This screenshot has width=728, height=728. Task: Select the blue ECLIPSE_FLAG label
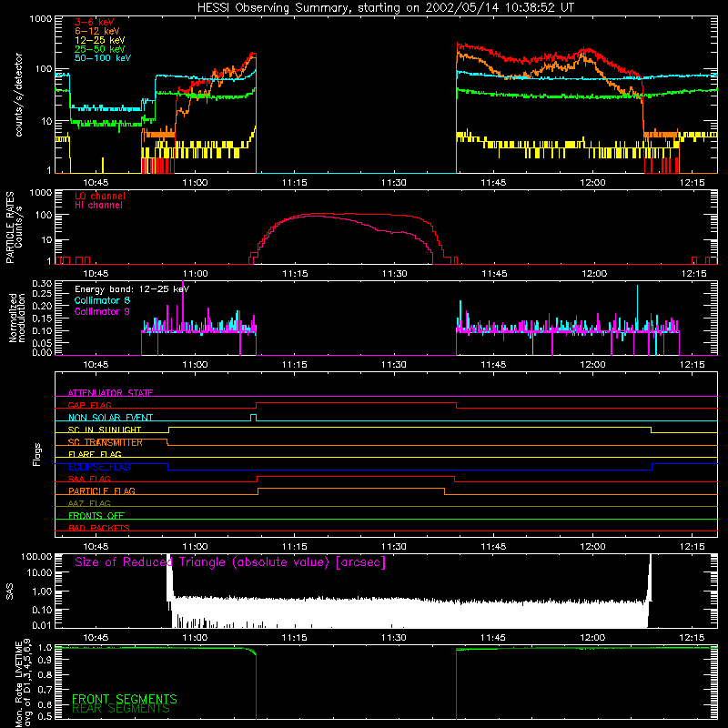[x=99, y=467]
